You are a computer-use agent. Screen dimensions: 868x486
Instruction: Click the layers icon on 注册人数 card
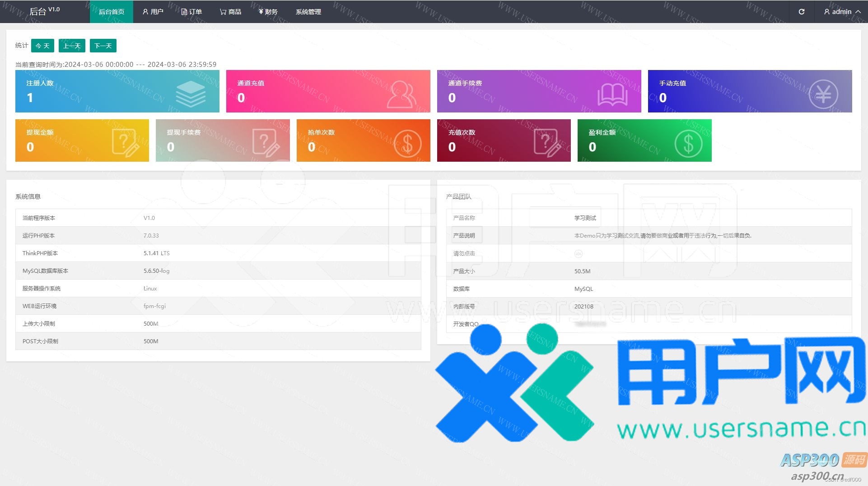(x=191, y=94)
